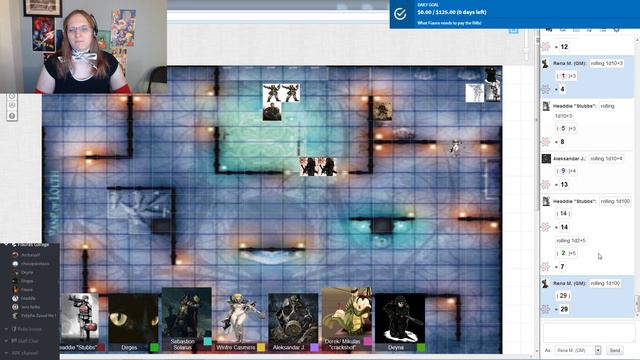
Task: Click the red color swatch for Stubbs
Action: click(x=101, y=348)
